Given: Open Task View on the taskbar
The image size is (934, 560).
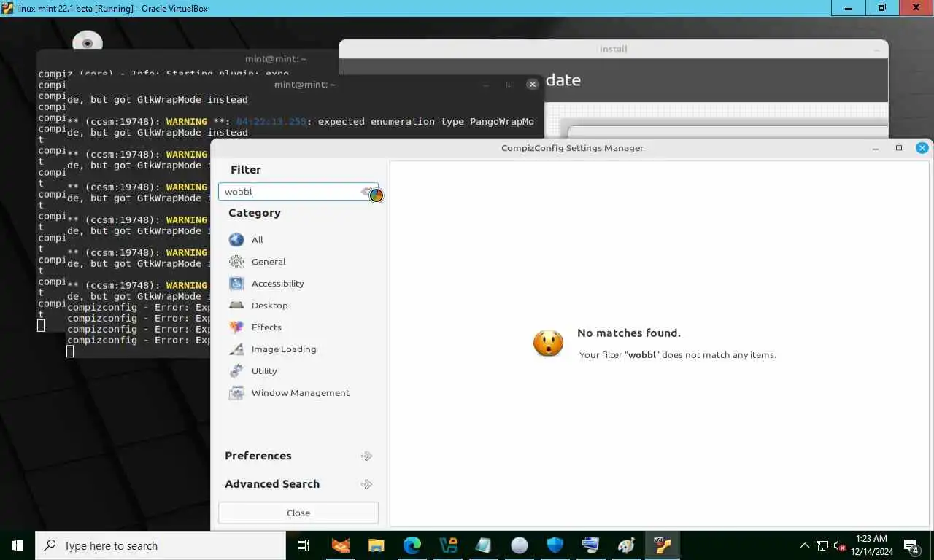Looking at the screenshot, I should [304, 545].
